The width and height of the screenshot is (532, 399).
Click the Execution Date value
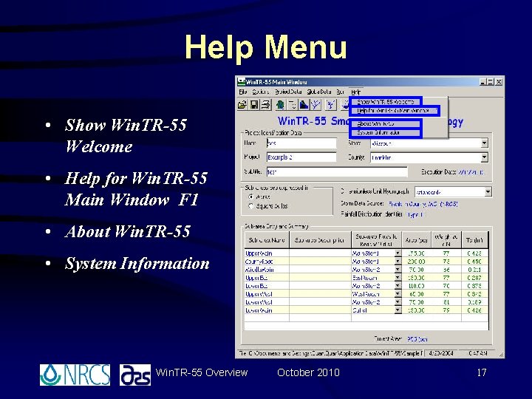point(471,172)
